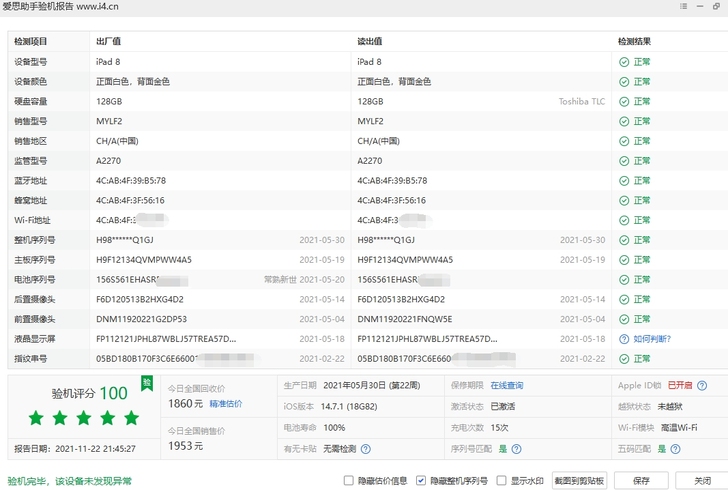Click the help icon next to 序列号匹配
The height and width of the screenshot is (490, 728).
(516, 449)
